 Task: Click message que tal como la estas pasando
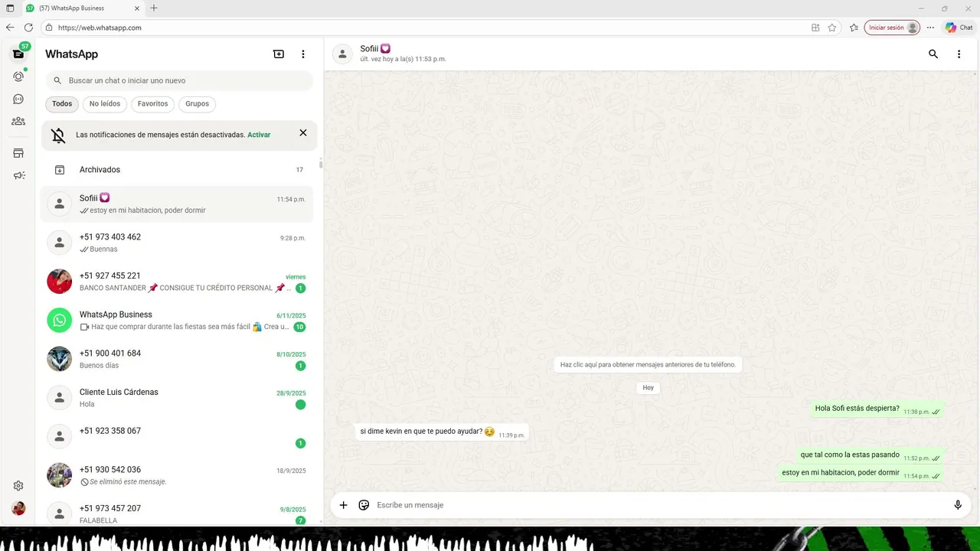pos(871,455)
